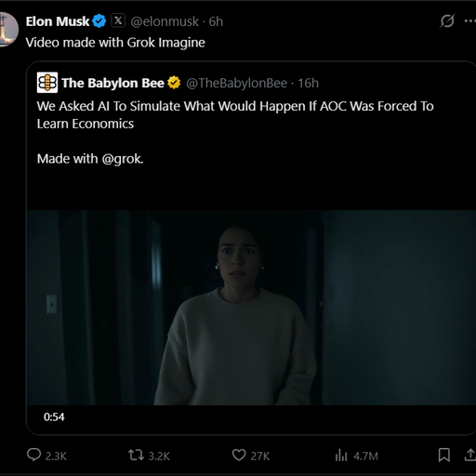Open the Grok explain icon
This screenshot has width=476, height=476.
447,21
